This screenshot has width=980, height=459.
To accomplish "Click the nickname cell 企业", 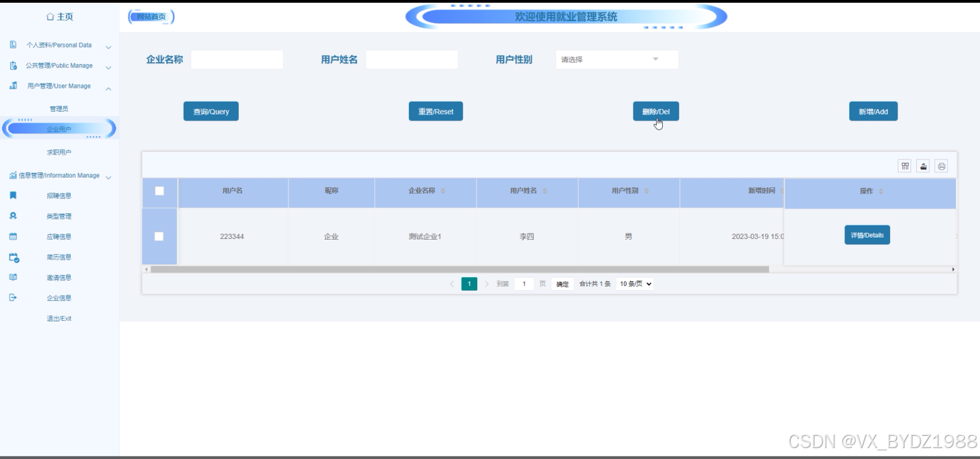I will [x=331, y=236].
